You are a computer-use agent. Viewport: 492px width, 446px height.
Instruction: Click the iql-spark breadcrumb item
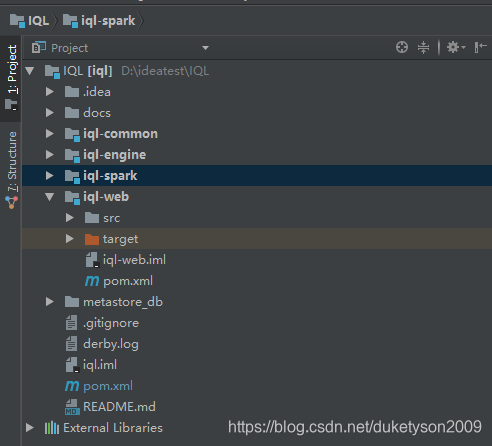click(x=99, y=21)
